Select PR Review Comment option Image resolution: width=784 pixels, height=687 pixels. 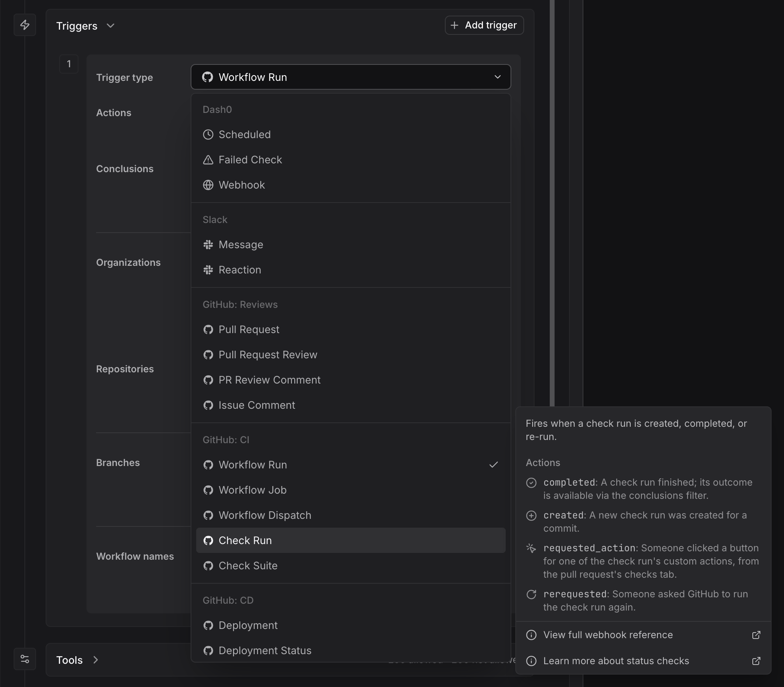click(351, 380)
